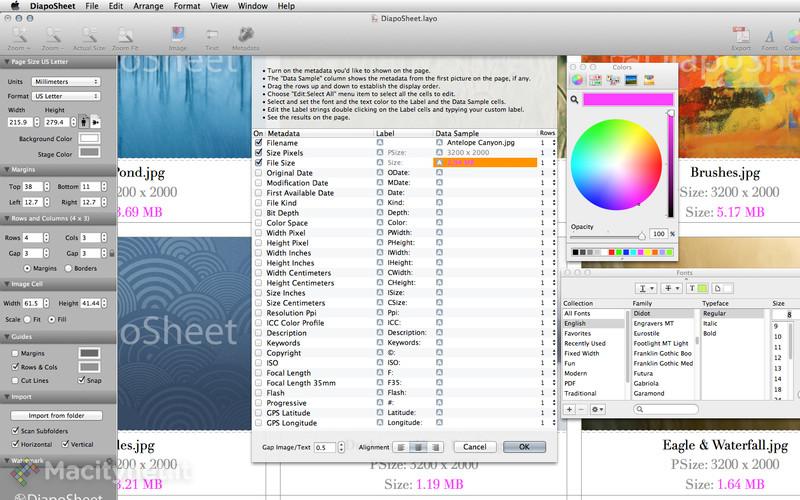The height and width of the screenshot is (500, 800).
Task: Click the Actual Size toolbar icon
Action: point(88,34)
